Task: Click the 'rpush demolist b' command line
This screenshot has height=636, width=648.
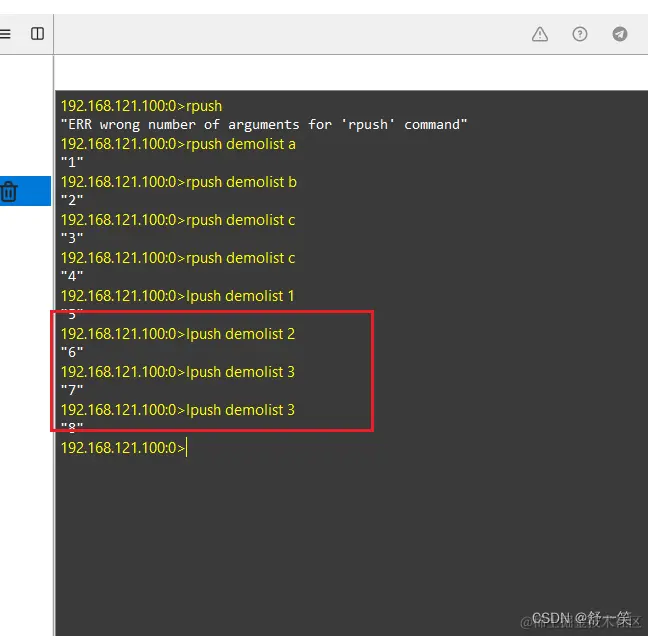Action: 179,182
